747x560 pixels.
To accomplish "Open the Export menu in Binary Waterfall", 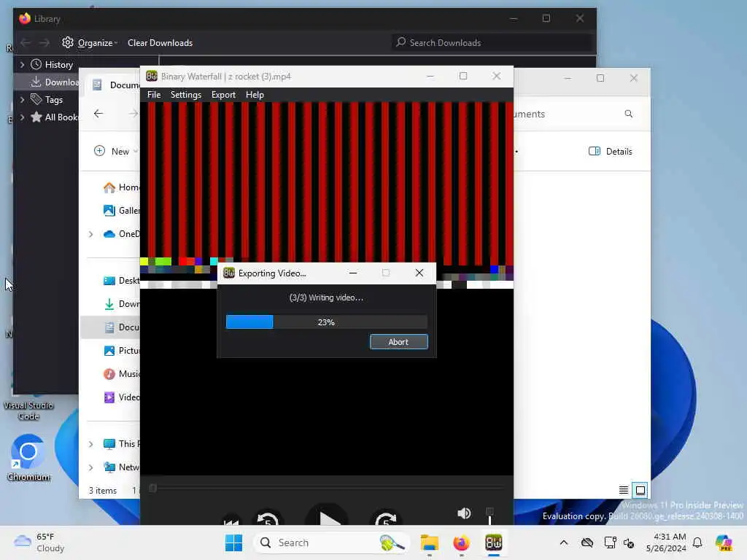I will point(223,95).
